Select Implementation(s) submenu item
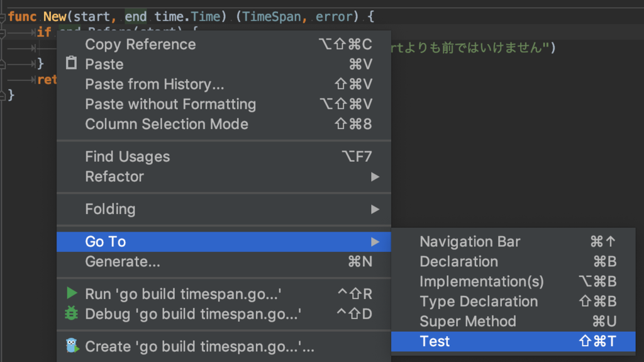This screenshot has width=644, height=362. click(x=481, y=281)
